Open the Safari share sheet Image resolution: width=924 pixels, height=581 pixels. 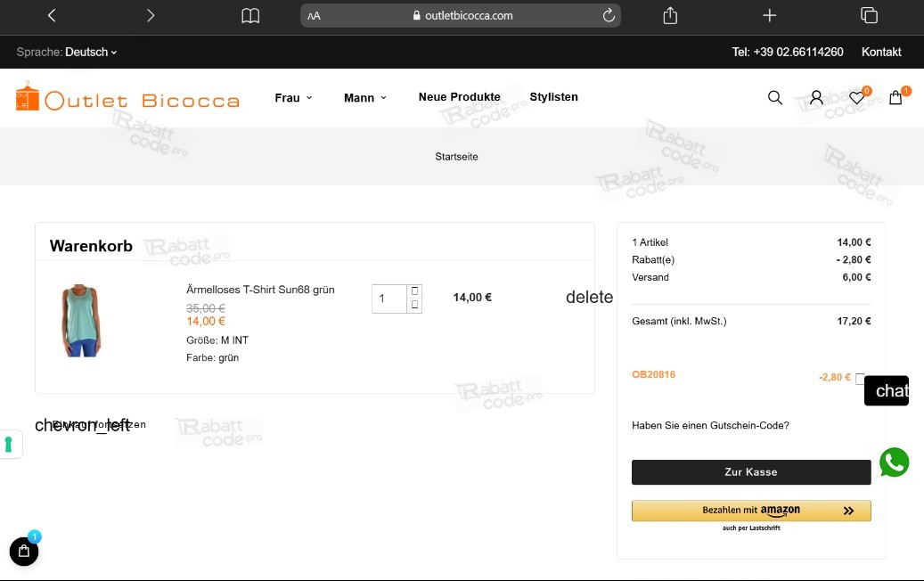pyautogui.click(x=670, y=15)
